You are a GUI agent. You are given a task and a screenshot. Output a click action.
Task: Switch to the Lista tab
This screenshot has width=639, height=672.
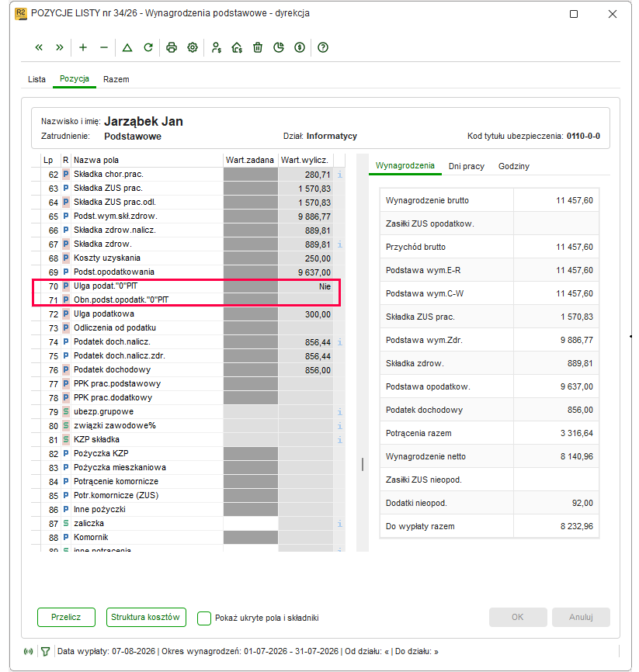pos(37,79)
